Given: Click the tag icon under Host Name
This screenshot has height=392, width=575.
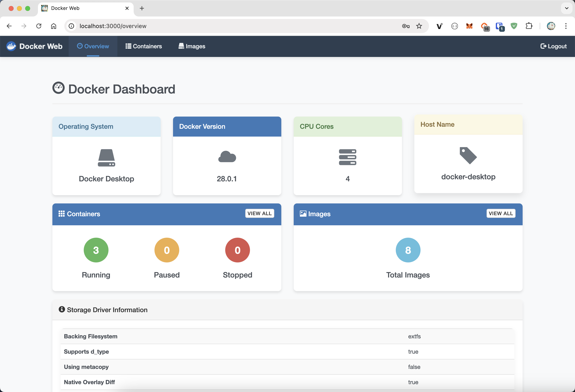Looking at the screenshot, I should click(468, 155).
